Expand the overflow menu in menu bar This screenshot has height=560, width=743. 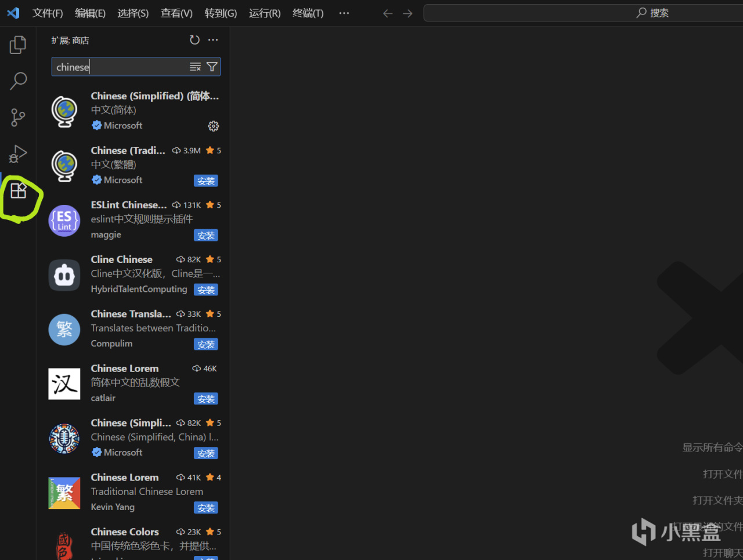tap(344, 13)
